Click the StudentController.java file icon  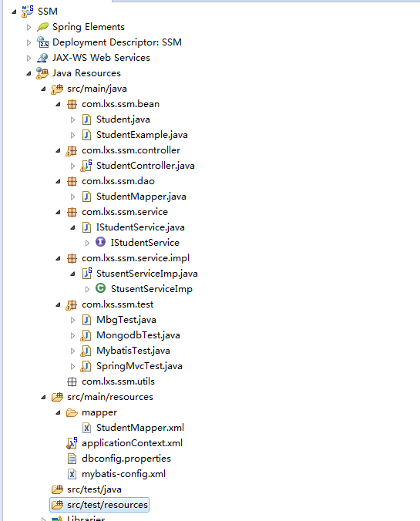pos(86,166)
